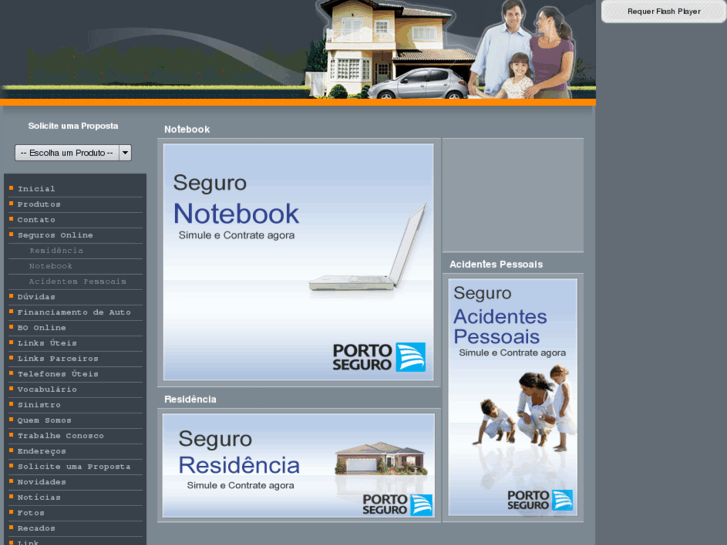Choose the Residência submenu entry
The height and width of the screenshot is (545, 727).
point(56,250)
